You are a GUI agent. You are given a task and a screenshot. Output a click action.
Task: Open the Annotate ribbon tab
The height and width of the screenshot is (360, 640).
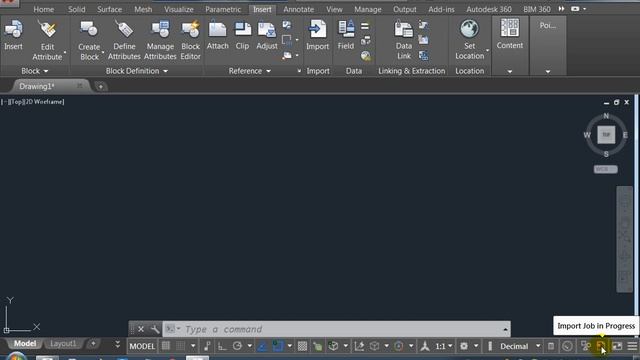(298, 9)
